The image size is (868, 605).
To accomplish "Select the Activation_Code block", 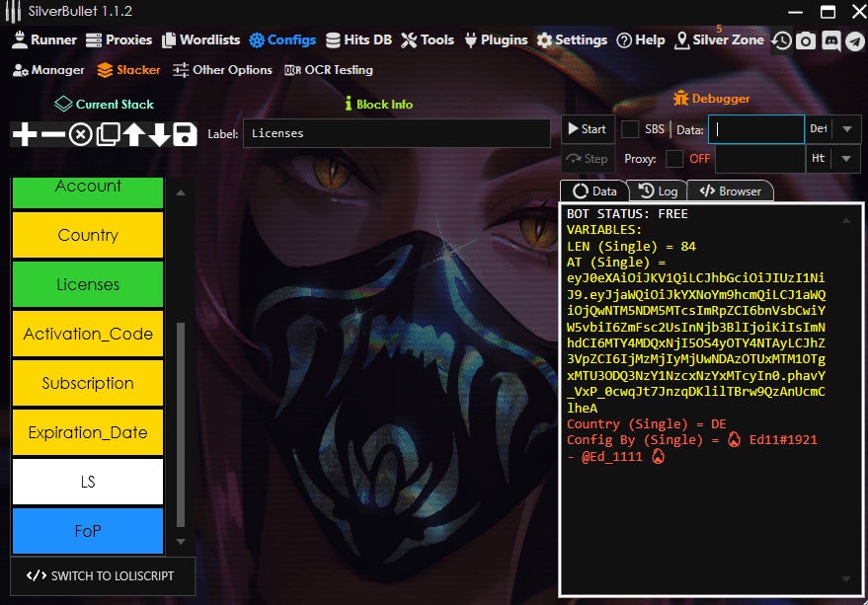I will (88, 334).
